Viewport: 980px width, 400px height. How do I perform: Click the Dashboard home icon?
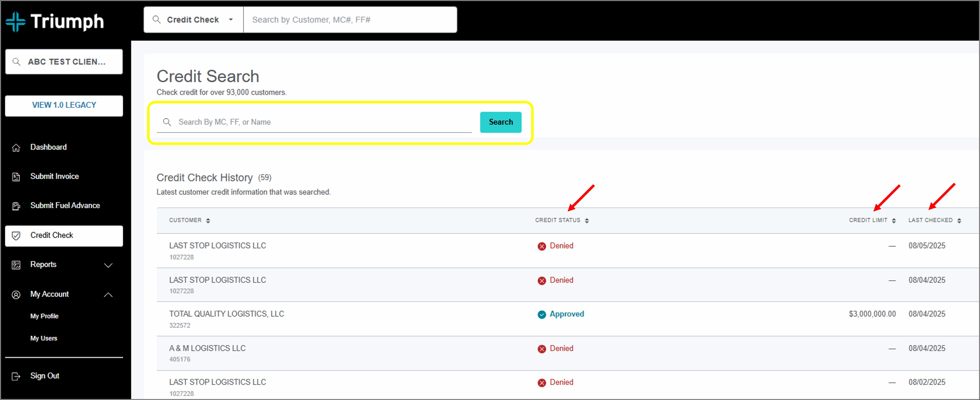pos(16,147)
